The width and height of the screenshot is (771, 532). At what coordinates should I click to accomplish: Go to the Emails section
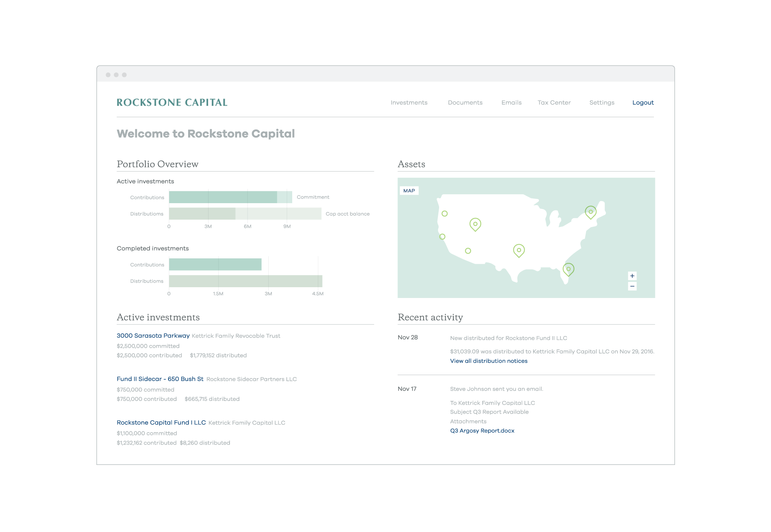coord(511,103)
